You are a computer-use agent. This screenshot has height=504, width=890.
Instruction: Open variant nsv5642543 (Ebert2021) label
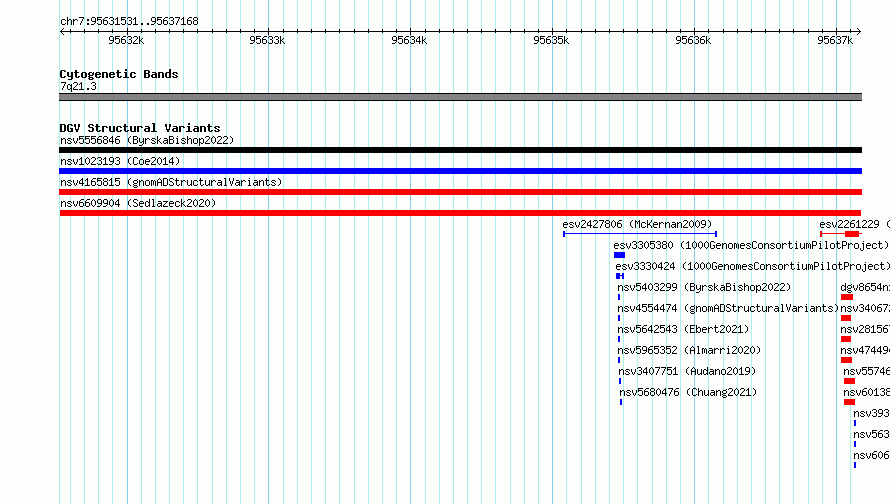pos(683,329)
